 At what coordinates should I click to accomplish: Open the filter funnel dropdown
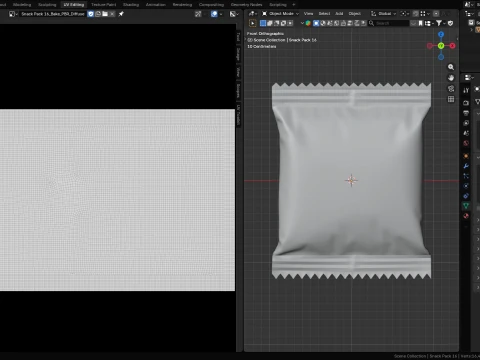click(440, 23)
